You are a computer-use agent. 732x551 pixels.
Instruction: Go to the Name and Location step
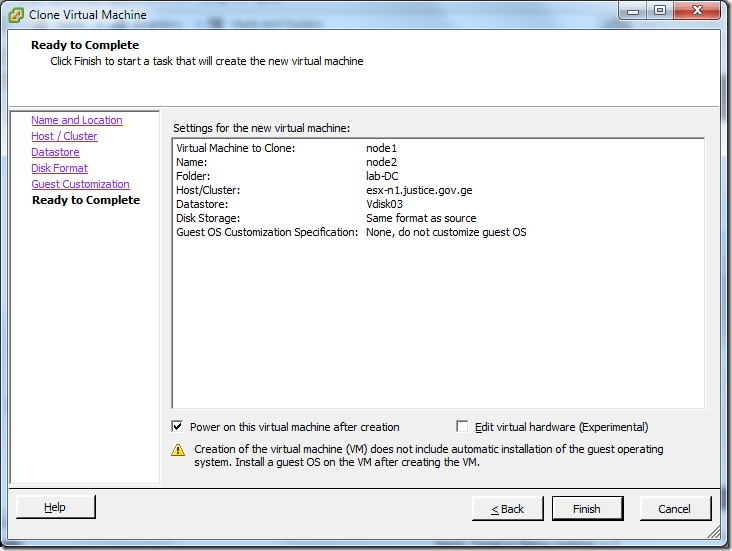tap(77, 120)
